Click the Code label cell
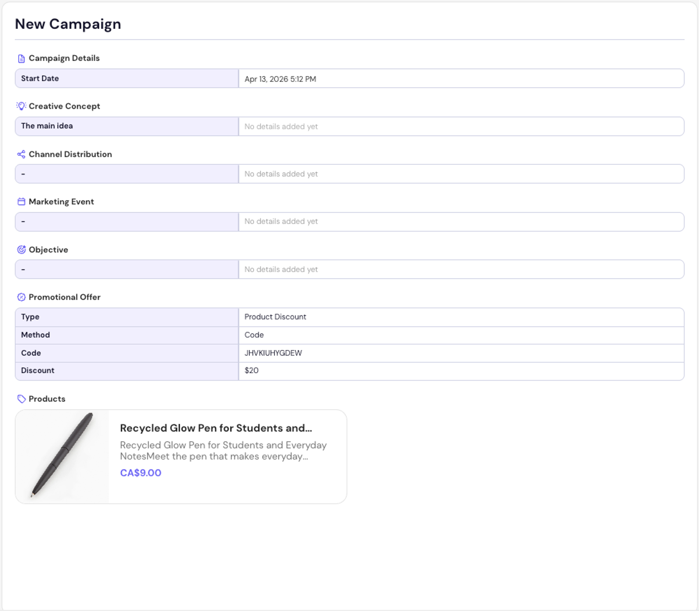Image resolution: width=699 pixels, height=616 pixels. tap(127, 353)
